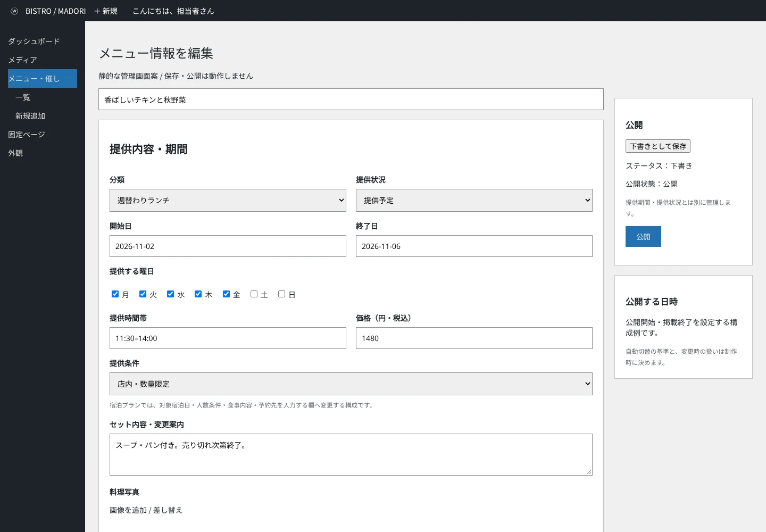Toggle the 水 weekday checkbox

(170, 294)
